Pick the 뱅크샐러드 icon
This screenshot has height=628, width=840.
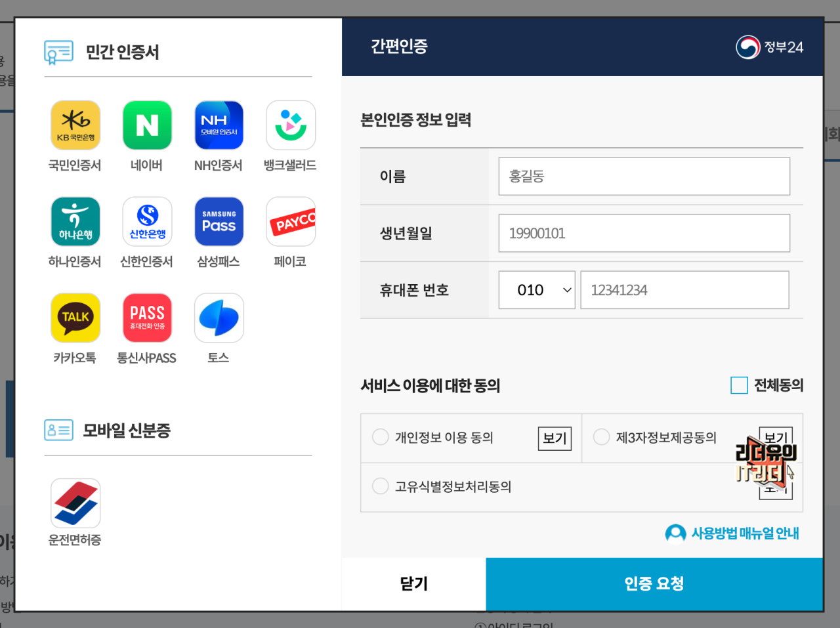[x=291, y=125]
